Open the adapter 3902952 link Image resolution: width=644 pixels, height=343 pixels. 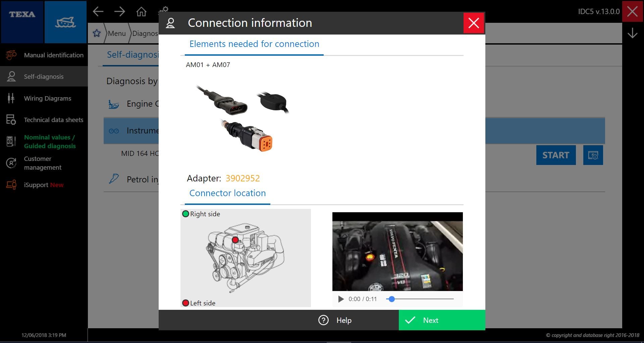point(243,178)
